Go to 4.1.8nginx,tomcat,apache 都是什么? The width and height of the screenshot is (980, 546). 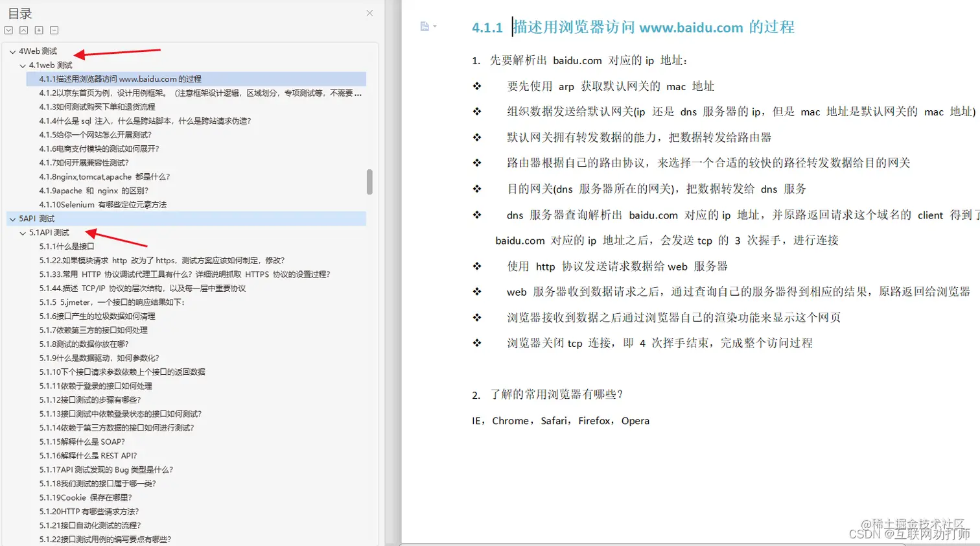pyautogui.click(x=104, y=177)
